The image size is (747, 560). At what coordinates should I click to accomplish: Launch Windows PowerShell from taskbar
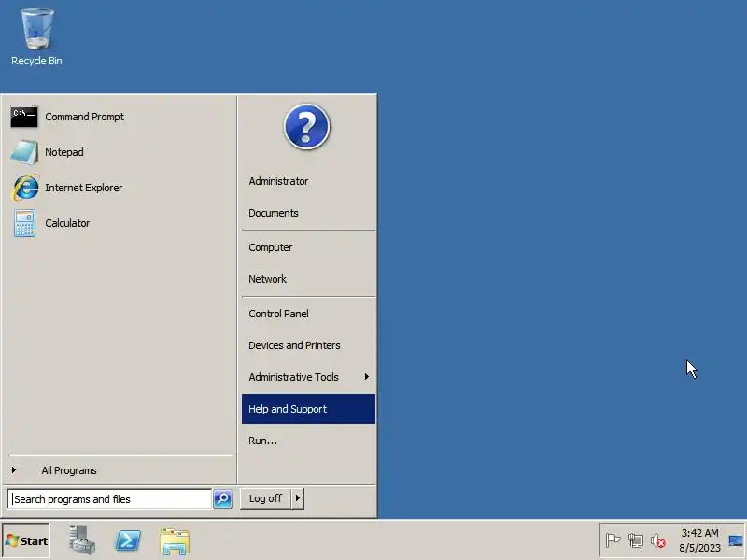[128, 540]
